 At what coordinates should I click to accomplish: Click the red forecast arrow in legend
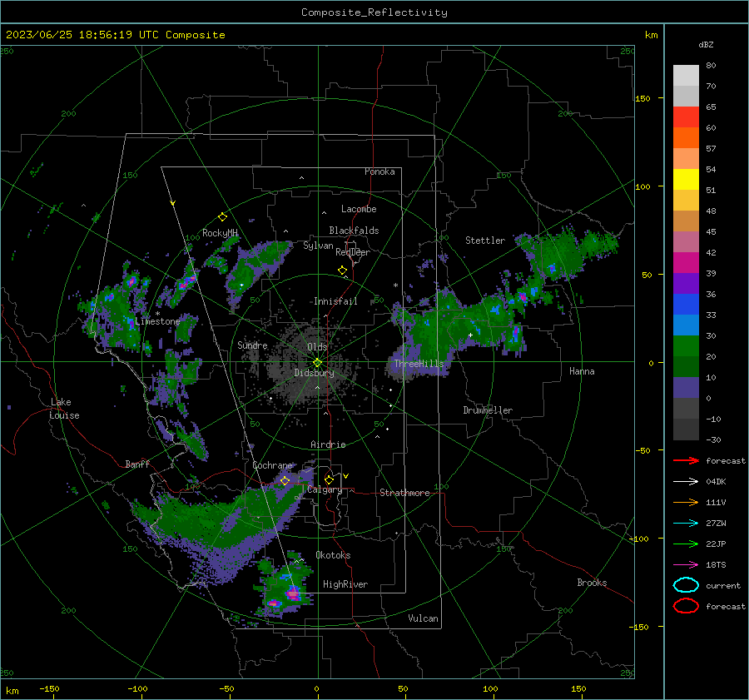click(x=686, y=460)
